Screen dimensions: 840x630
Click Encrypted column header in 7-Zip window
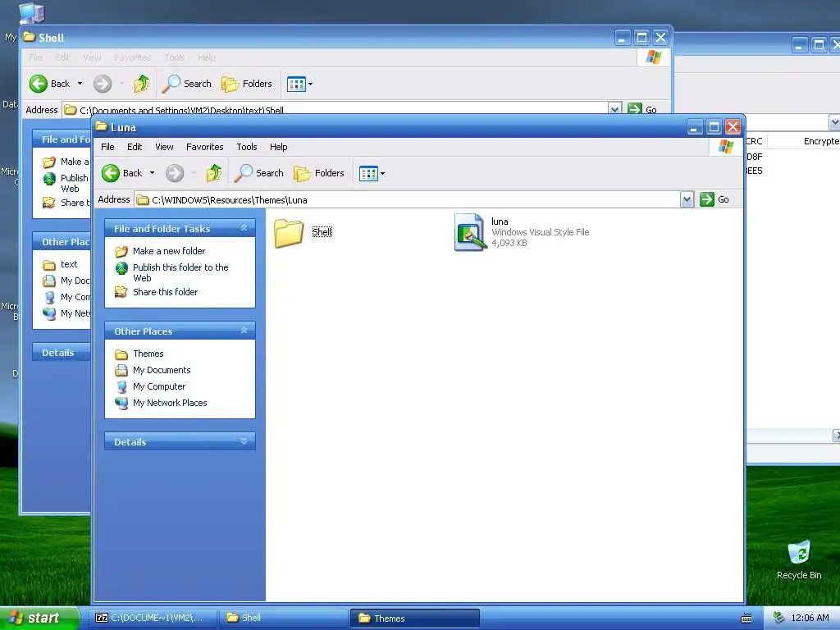coord(804,141)
